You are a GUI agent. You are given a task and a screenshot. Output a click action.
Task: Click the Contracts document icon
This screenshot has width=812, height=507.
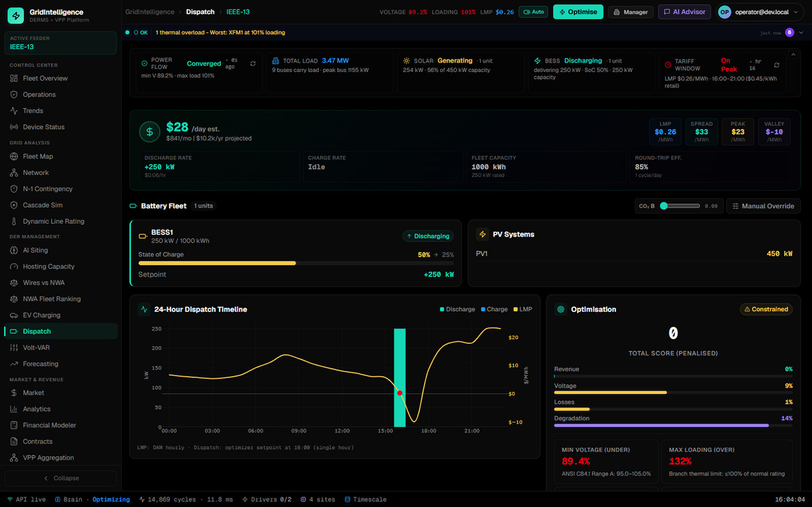pos(14,441)
